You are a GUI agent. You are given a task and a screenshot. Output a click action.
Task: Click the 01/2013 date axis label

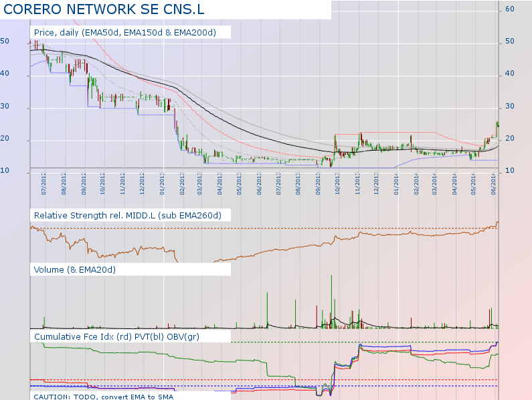[x=162, y=184]
